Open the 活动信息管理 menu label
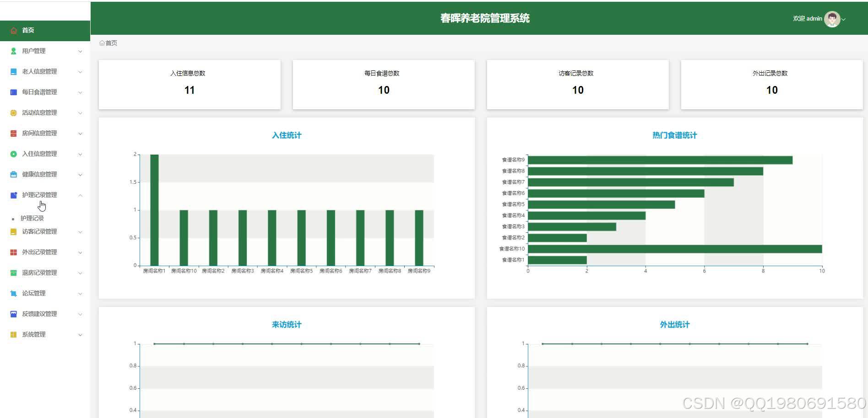The height and width of the screenshot is (418, 868). pyautogui.click(x=39, y=113)
